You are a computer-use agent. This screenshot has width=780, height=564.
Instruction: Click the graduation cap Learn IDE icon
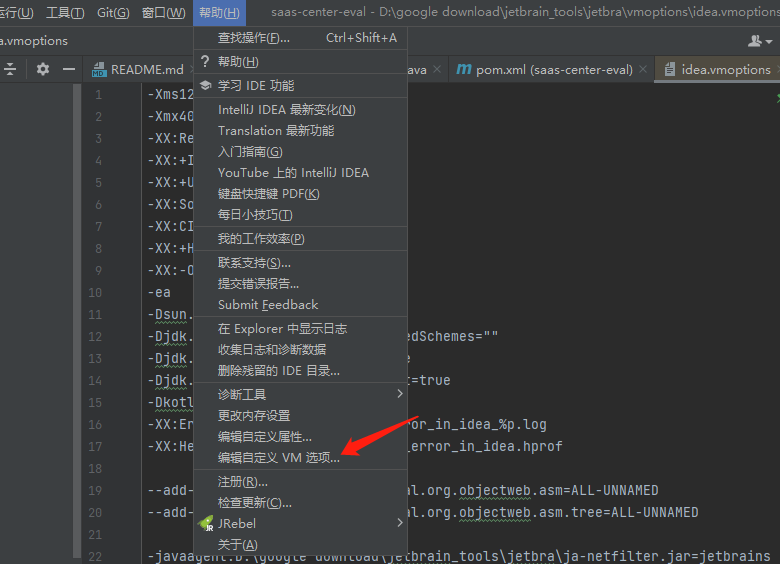(205, 85)
